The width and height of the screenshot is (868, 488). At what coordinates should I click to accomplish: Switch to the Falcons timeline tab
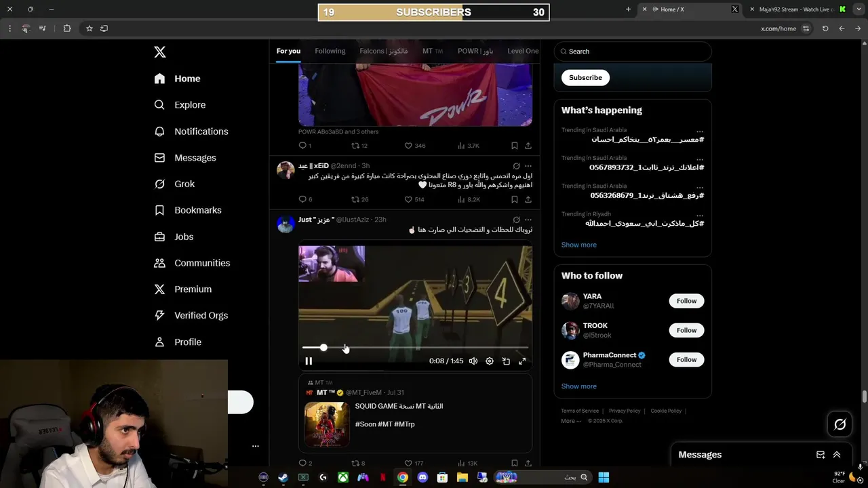[384, 51]
